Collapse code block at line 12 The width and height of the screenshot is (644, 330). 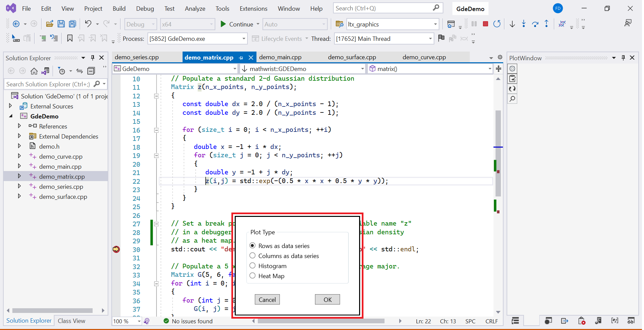156,96
